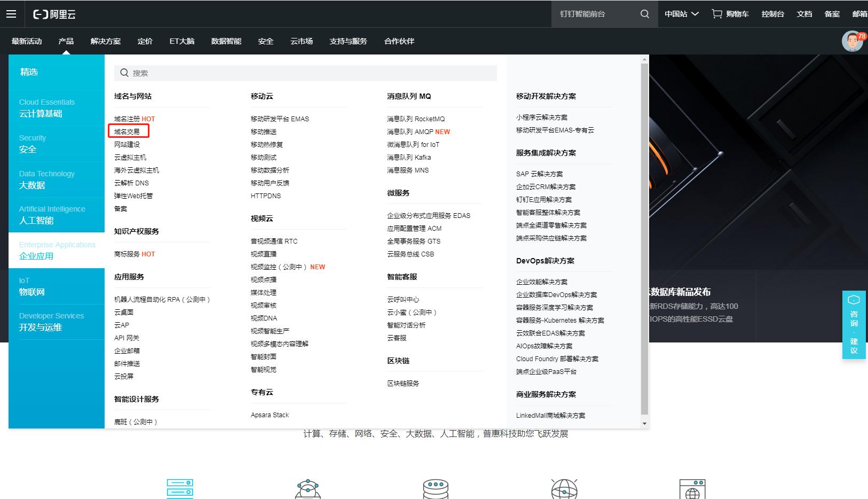Open the 解决方案 menu in the top navigation

(x=106, y=41)
